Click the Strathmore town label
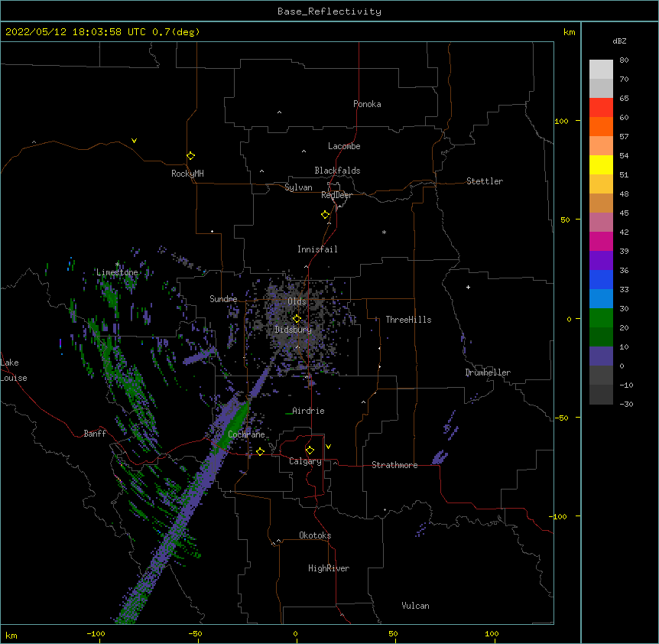Viewport: 659px width, 644px height. point(394,465)
